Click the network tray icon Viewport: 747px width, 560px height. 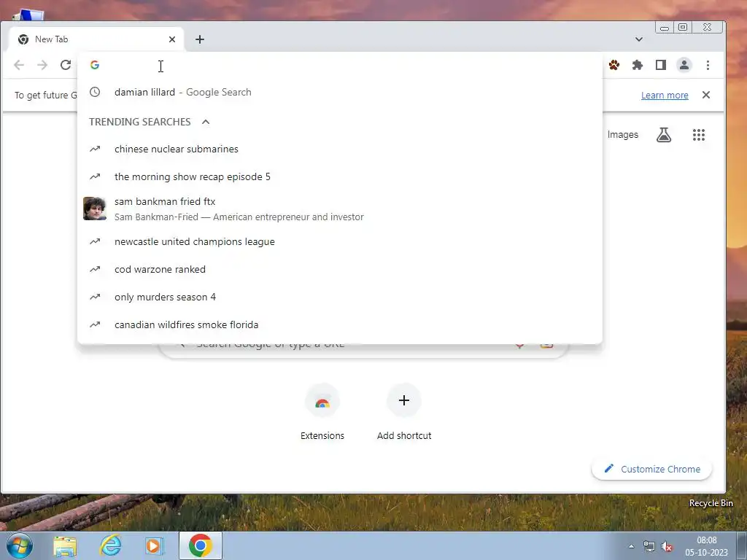649,546
